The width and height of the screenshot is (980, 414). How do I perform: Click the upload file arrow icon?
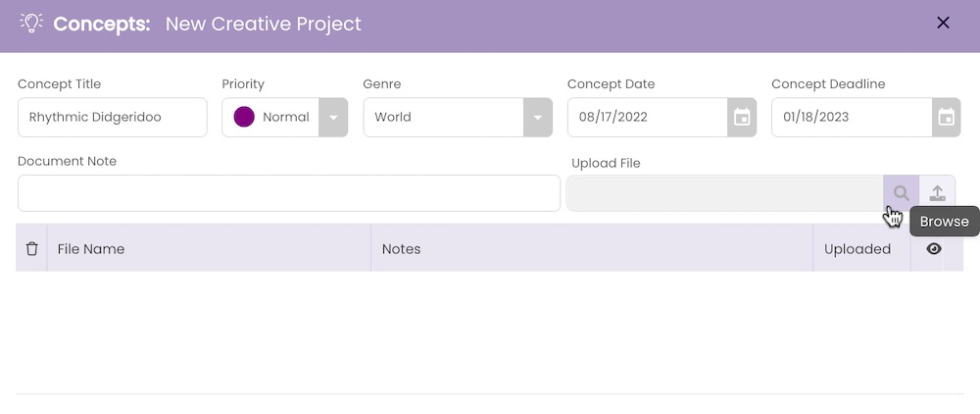coord(937,193)
